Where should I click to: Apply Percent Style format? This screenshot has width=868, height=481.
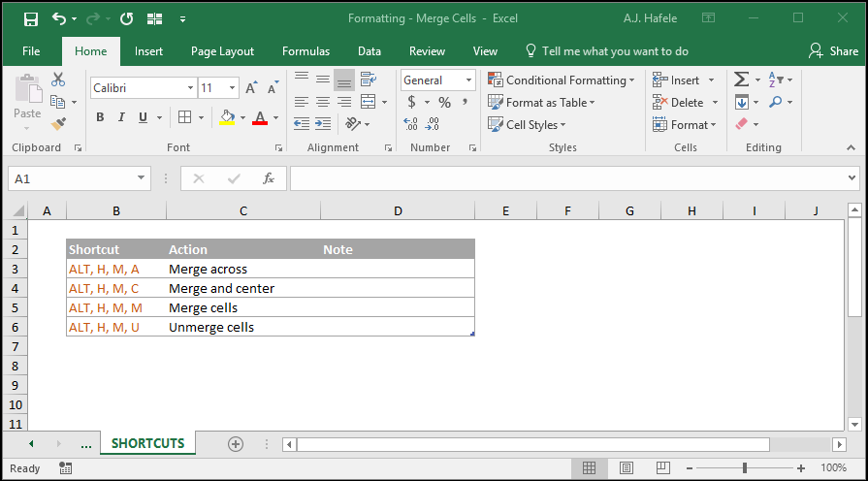coord(444,102)
